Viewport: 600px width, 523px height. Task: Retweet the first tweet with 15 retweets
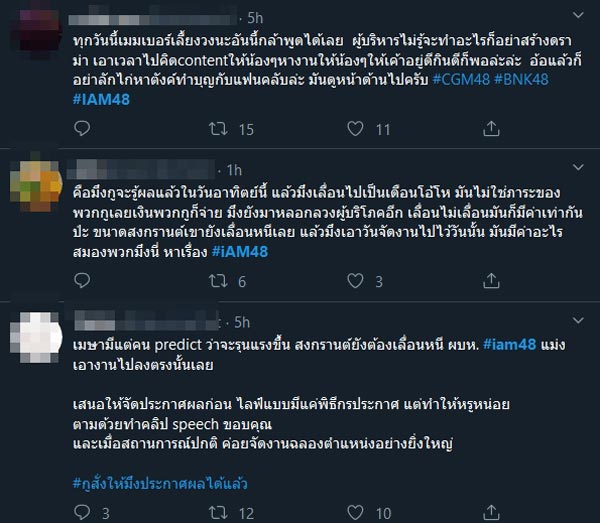[x=215, y=129]
